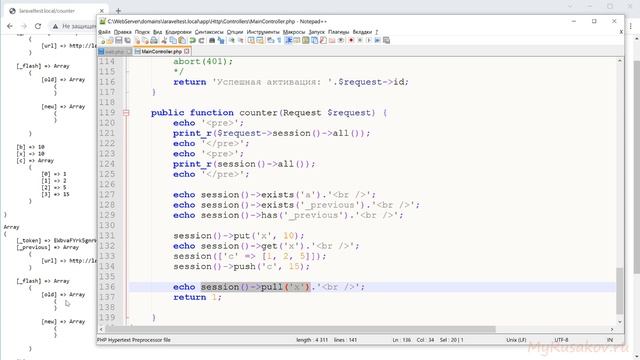This screenshot has width=640, height=360.
Task: Open Find with the binoculars icon
Action: [x=212, y=40]
